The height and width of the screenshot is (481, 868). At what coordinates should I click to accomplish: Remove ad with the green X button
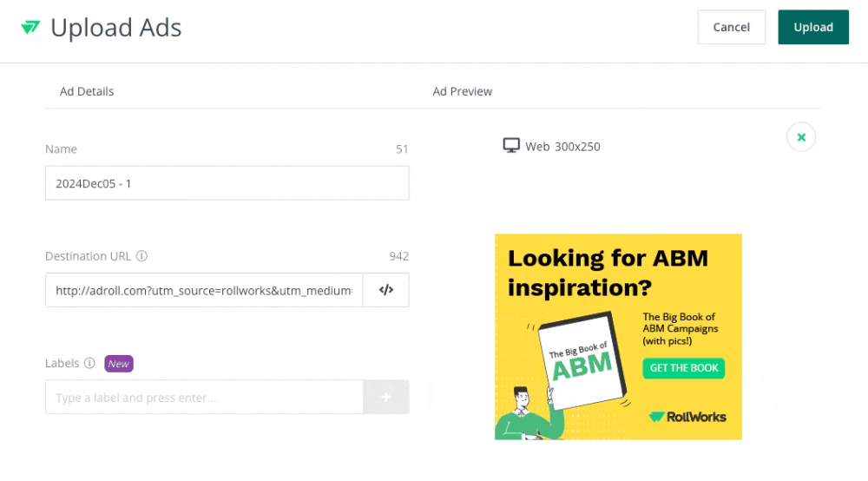point(801,137)
